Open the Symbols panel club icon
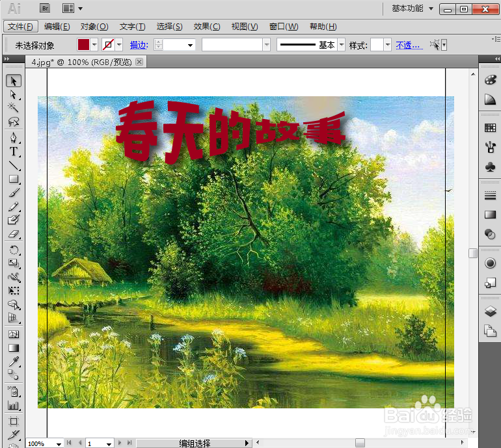The width and height of the screenshot is (501, 448). click(490, 166)
